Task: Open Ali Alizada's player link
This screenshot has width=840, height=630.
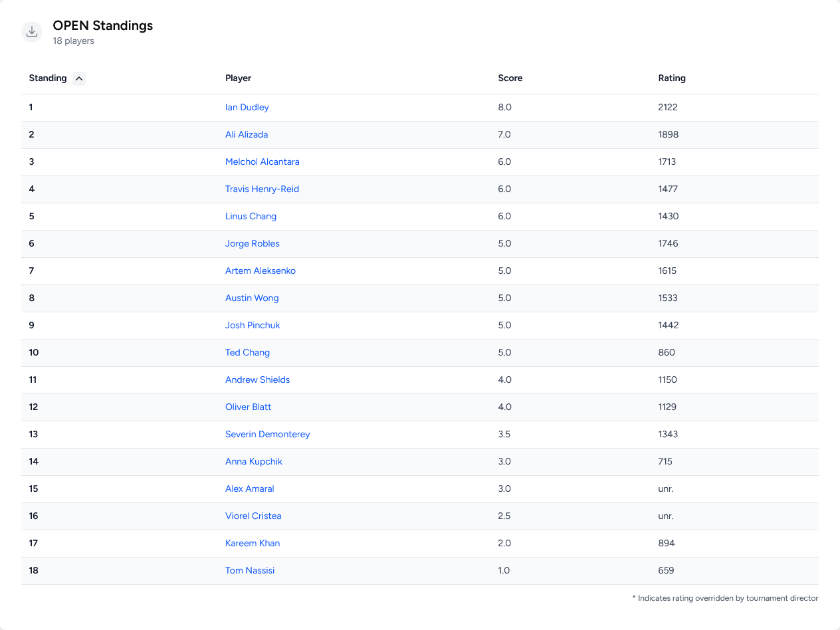Action: [x=246, y=135]
